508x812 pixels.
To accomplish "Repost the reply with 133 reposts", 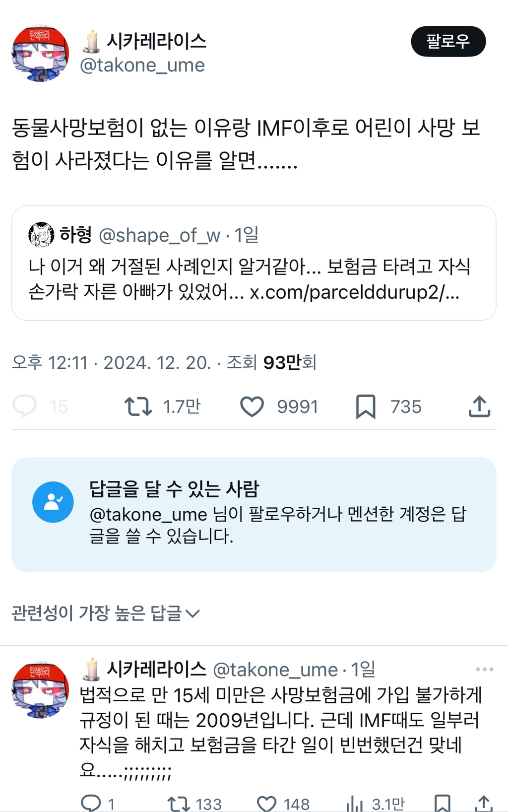I will [x=178, y=803].
